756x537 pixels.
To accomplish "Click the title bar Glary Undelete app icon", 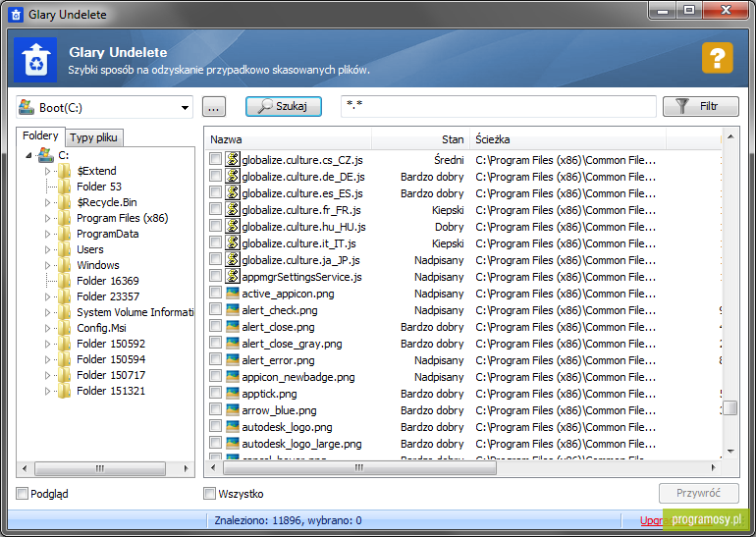I will pyautogui.click(x=17, y=15).
